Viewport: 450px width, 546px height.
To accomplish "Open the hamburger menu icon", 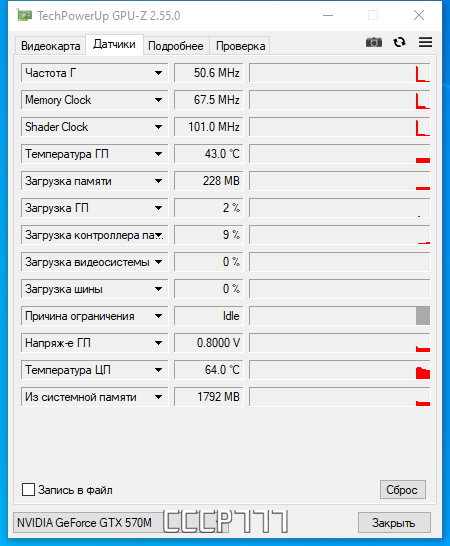I will [425, 42].
